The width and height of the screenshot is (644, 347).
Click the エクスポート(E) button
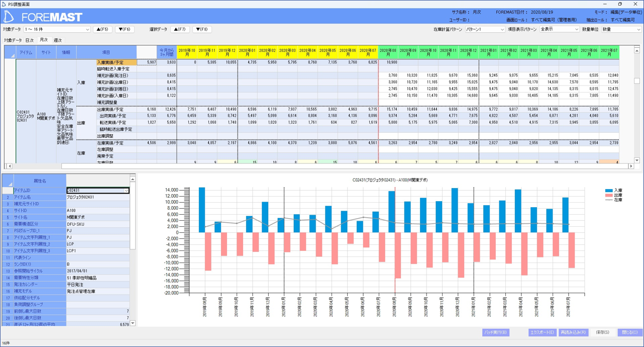point(542,332)
